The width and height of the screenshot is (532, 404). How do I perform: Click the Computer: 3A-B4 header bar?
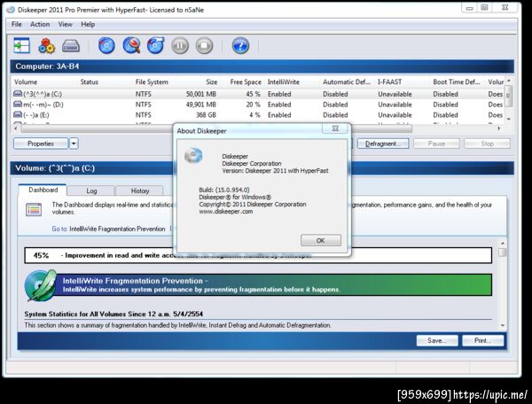262,66
